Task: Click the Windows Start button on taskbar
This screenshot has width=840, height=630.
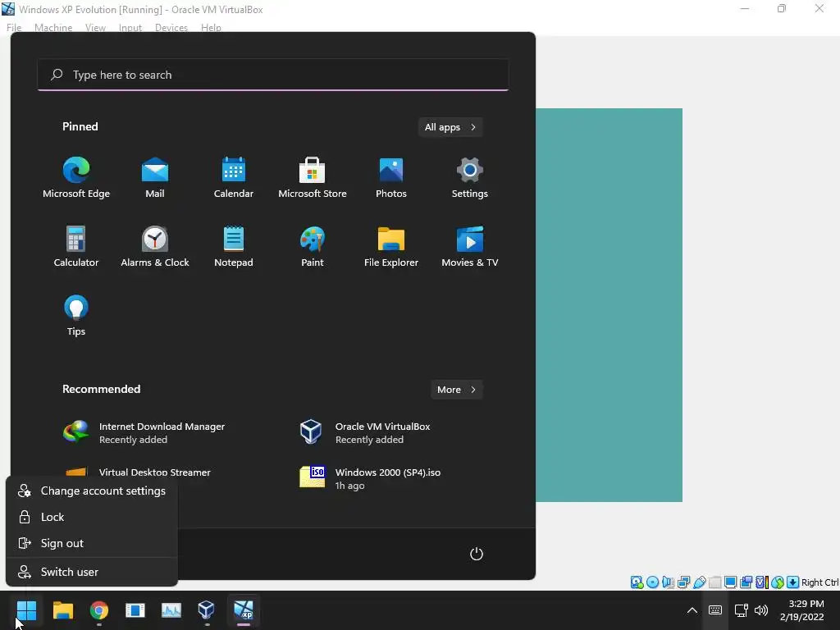Action: click(26, 610)
